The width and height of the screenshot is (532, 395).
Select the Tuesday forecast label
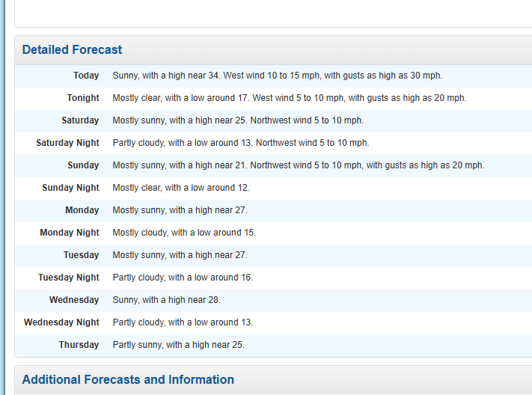81,254
